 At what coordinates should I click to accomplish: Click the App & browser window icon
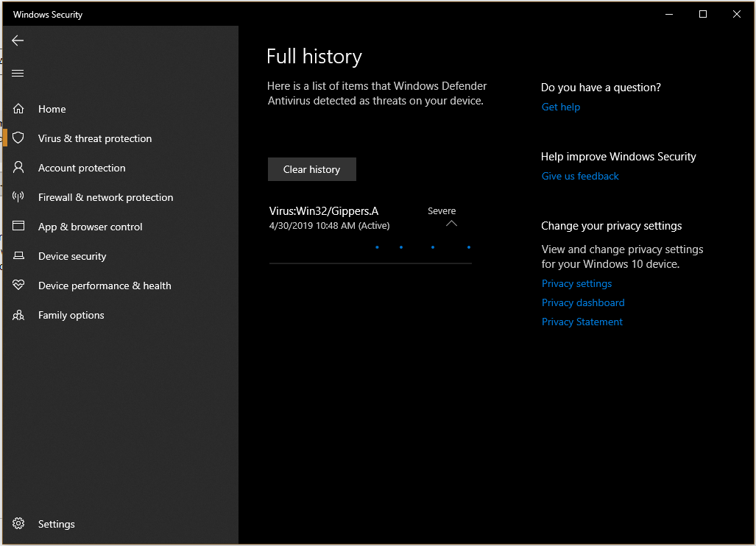click(x=18, y=225)
